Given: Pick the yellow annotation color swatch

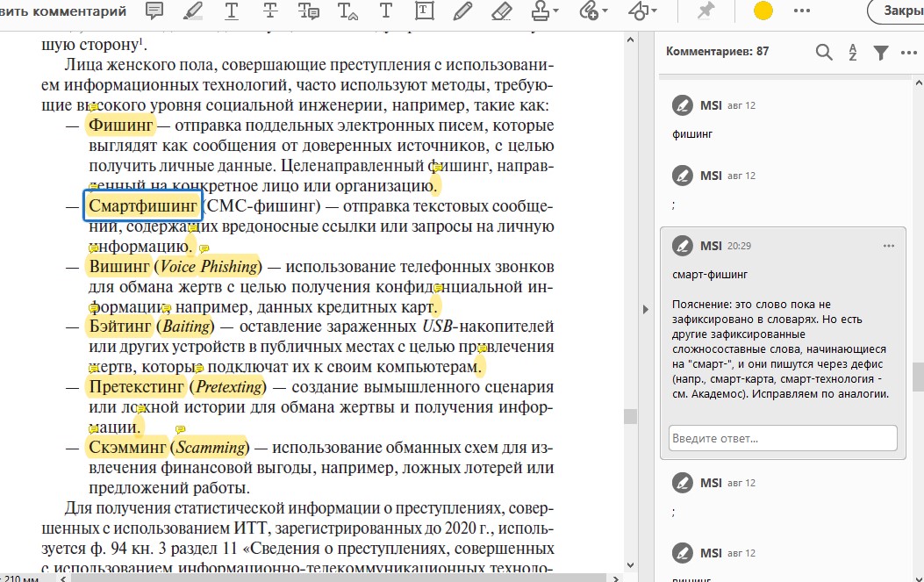Looking at the screenshot, I should point(763,11).
